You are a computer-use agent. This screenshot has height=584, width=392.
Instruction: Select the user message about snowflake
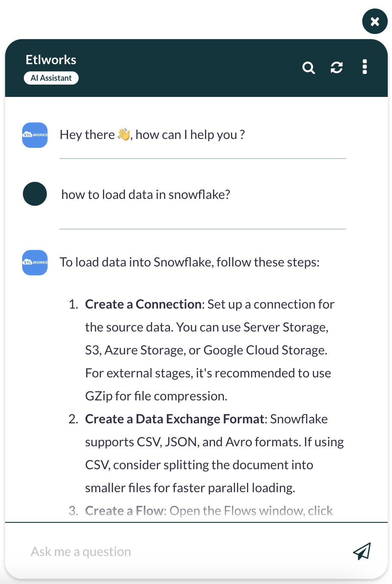point(146,195)
